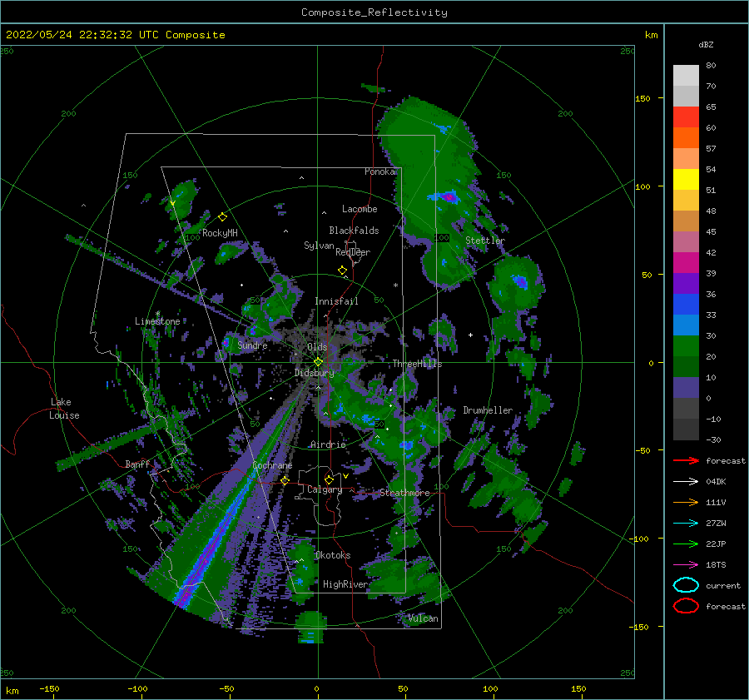
Task: Click the green 22JP arrow icon
Action: (686, 544)
